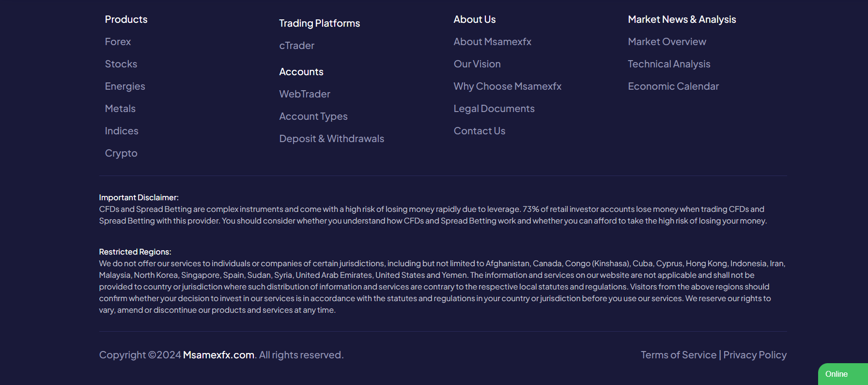This screenshot has width=868, height=385.
Task: Open the cTrader platform link
Action: [296, 46]
